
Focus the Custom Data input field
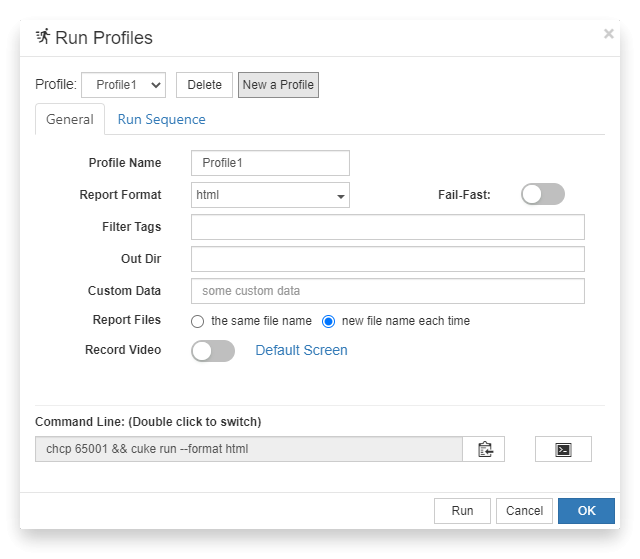click(x=388, y=291)
